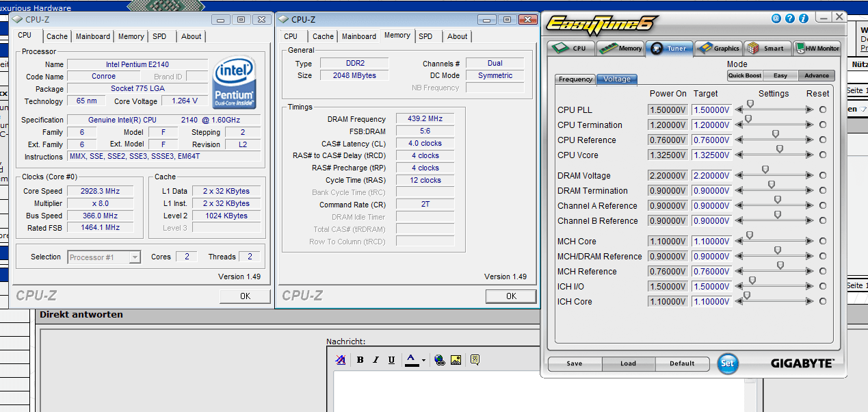868x412 pixels.
Task: Select the reset radio button for CPU Termination
Action: pos(823,125)
